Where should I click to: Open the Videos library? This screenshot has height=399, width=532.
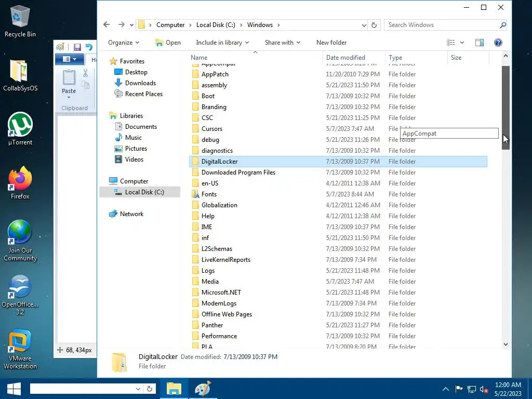[x=134, y=159]
